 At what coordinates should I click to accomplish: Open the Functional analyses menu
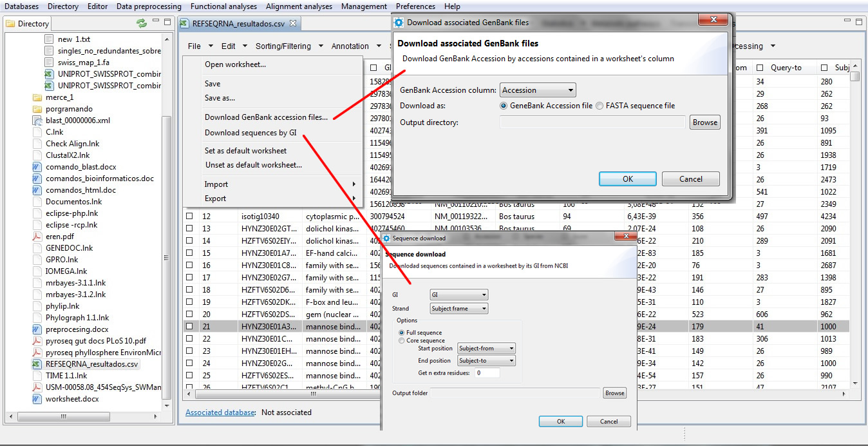[x=224, y=6]
